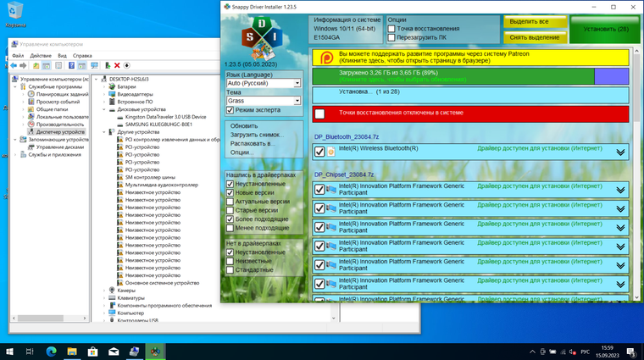The height and width of the screenshot is (360, 644).
Task: Enable the Старые версии checkbox
Action: tap(230, 211)
